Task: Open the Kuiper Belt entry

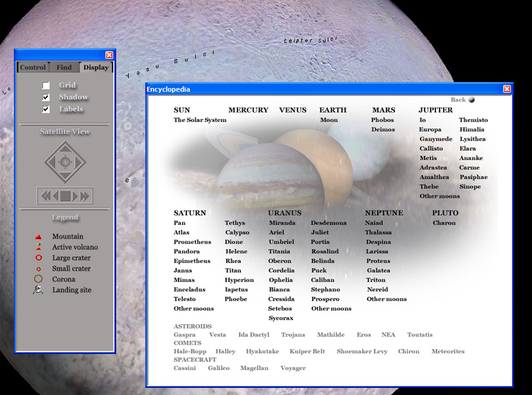Action: (307, 351)
